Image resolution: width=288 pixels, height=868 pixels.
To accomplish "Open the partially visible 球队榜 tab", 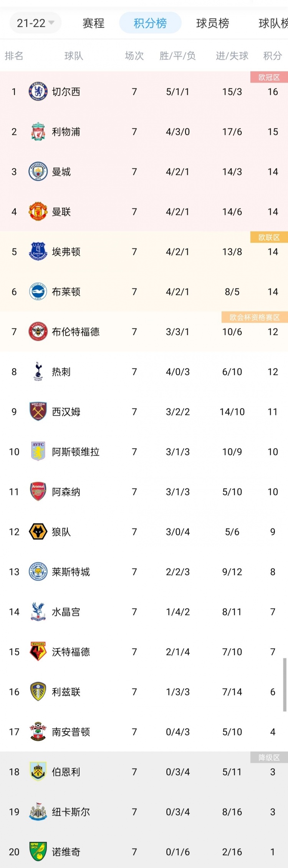I will pos(273,23).
